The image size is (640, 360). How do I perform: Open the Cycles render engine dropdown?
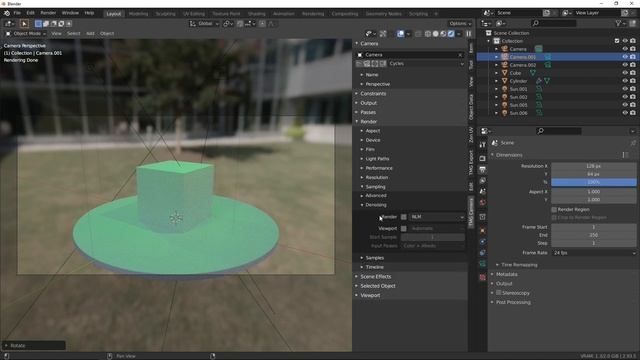click(x=426, y=64)
